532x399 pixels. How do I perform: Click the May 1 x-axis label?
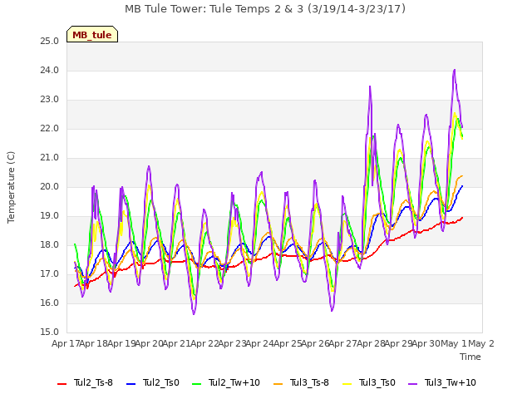453,344
